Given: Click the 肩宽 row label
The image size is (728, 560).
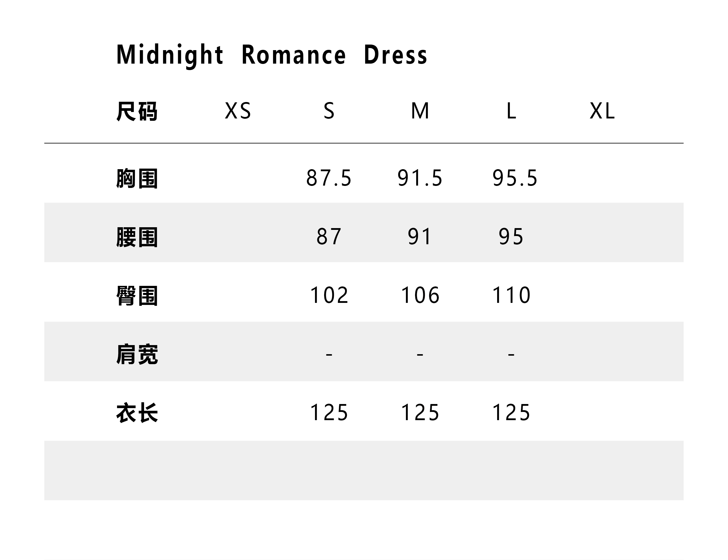Looking at the screenshot, I should (x=137, y=354).
